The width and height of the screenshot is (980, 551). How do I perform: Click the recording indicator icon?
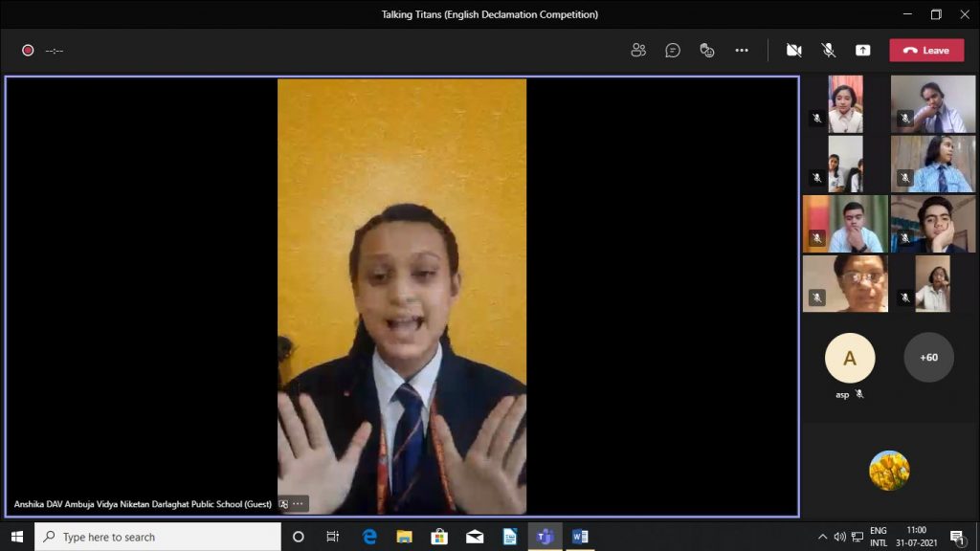coord(28,50)
